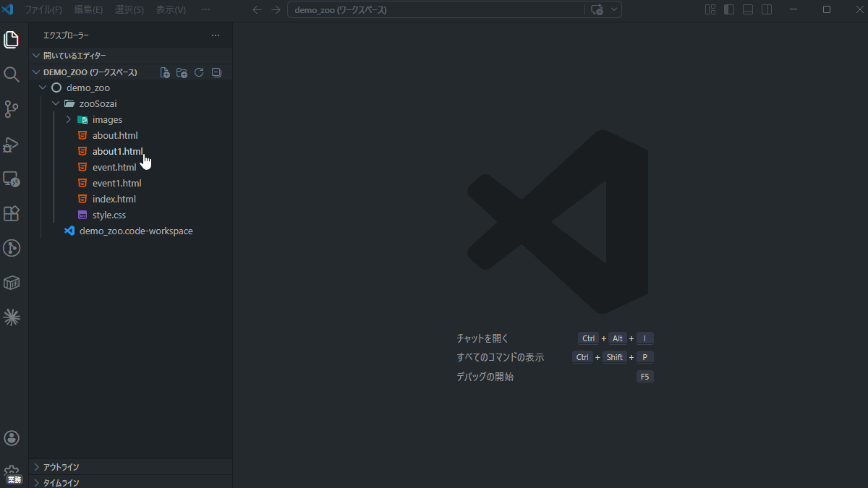Collapse all folders in Explorer
Image resolution: width=868 pixels, height=488 pixels.
click(x=216, y=72)
